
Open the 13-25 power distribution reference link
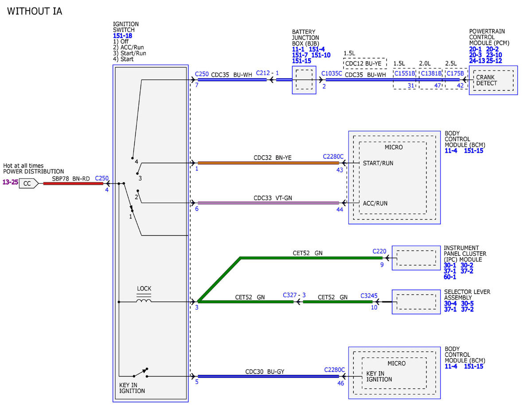[x=10, y=183]
